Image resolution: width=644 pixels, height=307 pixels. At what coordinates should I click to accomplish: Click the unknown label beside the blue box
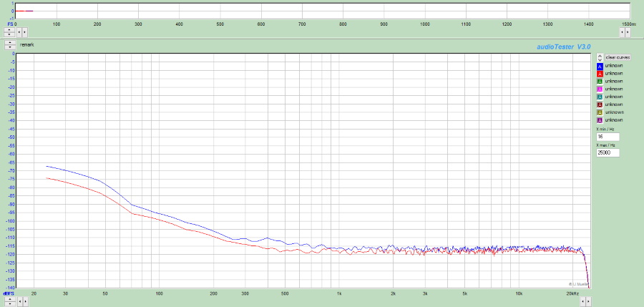614,66
